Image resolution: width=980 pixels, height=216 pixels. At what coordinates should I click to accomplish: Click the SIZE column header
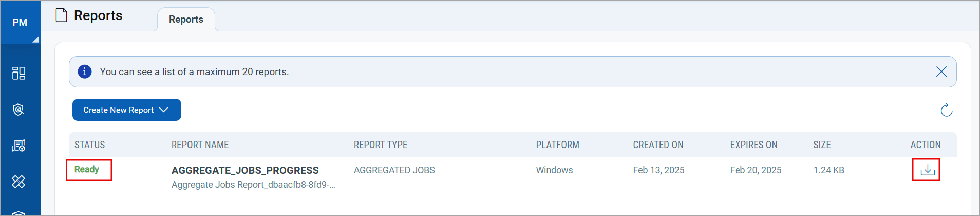(822, 145)
